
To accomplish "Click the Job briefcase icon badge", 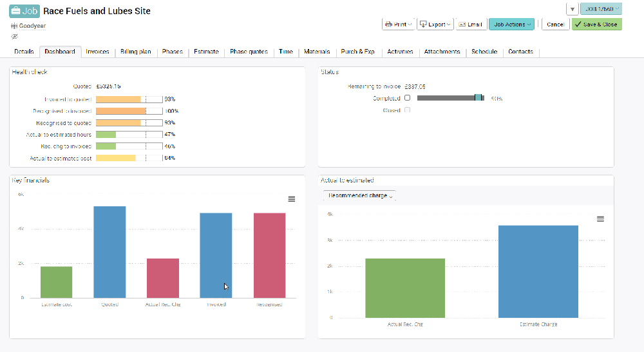I will click(x=24, y=11).
